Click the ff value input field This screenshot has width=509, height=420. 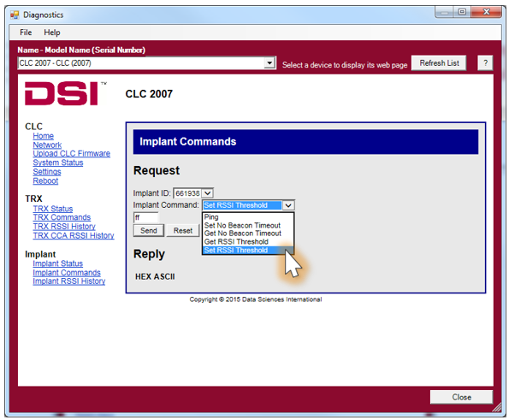pyautogui.click(x=145, y=217)
